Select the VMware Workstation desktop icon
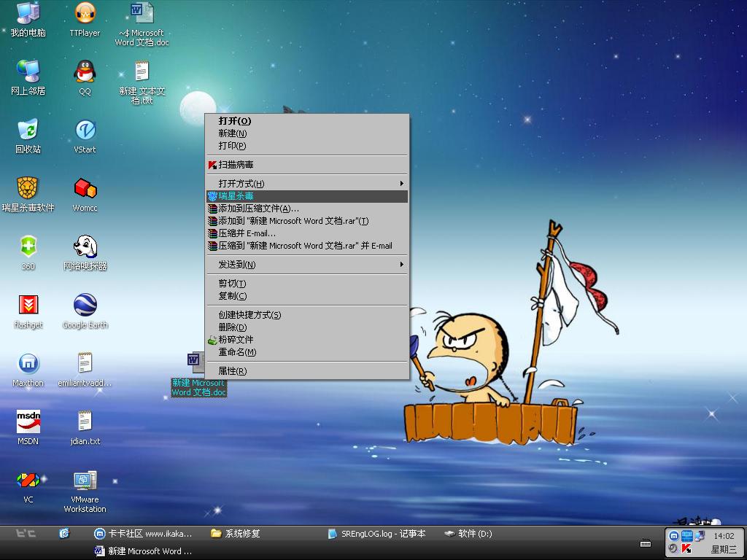747x560 pixels. pyautogui.click(x=85, y=481)
